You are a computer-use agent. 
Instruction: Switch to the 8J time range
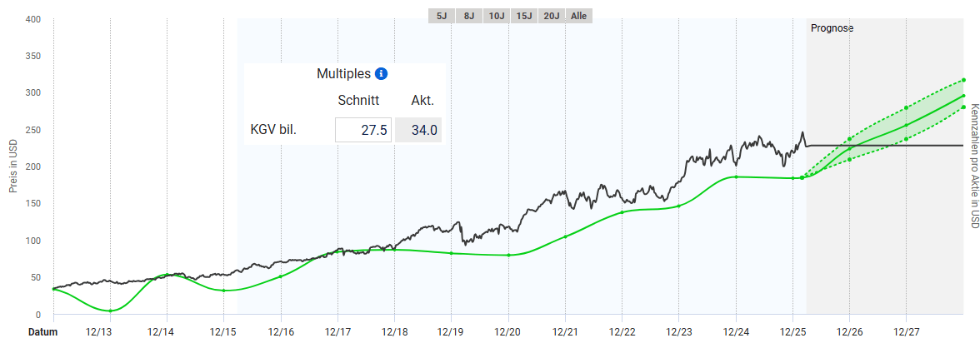click(x=469, y=16)
